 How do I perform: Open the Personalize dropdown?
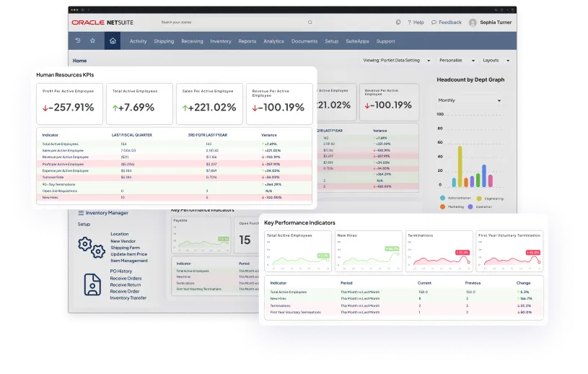pos(473,61)
